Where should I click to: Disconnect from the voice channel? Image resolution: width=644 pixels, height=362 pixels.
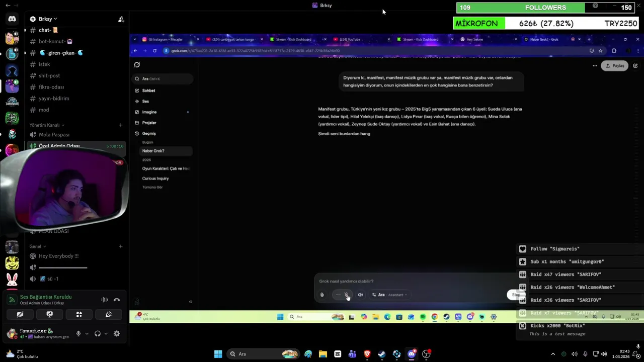coord(117,300)
